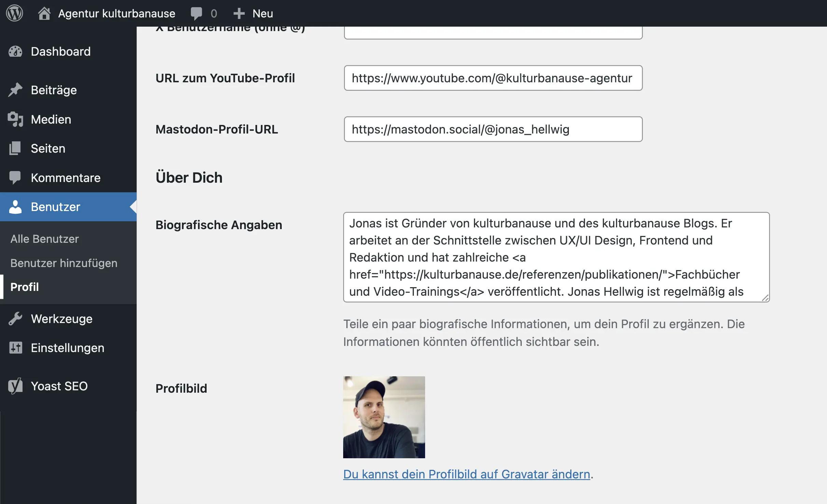Click the Dashboard gauge icon
The width and height of the screenshot is (827, 504).
click(15, 52)
